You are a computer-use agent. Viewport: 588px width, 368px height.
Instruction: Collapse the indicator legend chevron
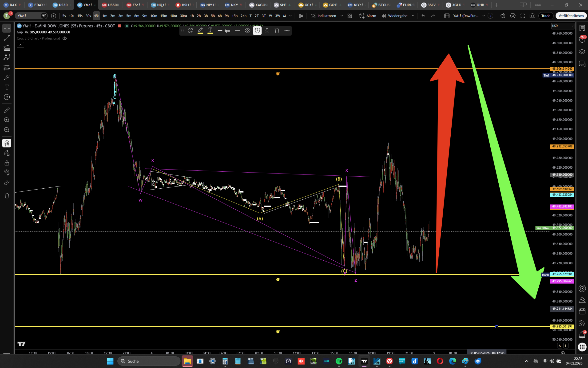[x=20, y=45]
